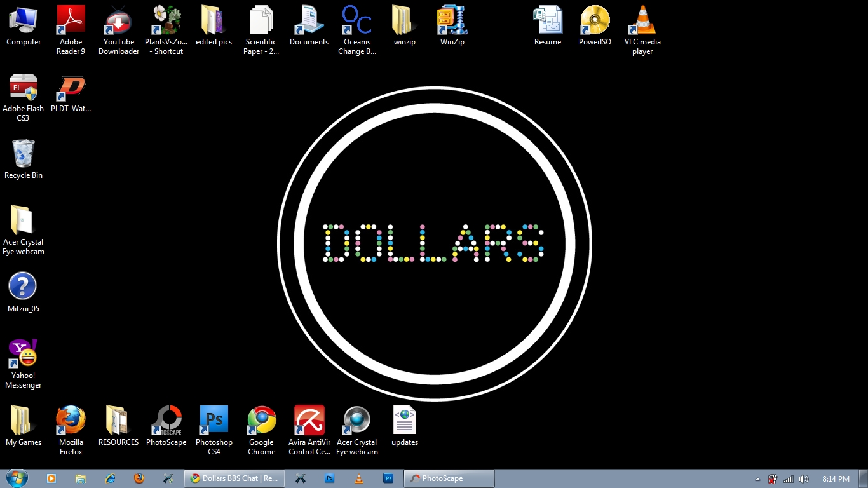Launch Internet Explorer from taskbar
The width and height of the screenshot is (868, 488).
[x=111, y=478]
